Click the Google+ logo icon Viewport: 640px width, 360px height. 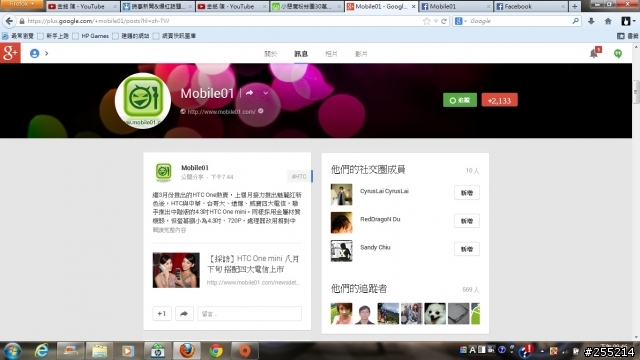pos(10,53)
